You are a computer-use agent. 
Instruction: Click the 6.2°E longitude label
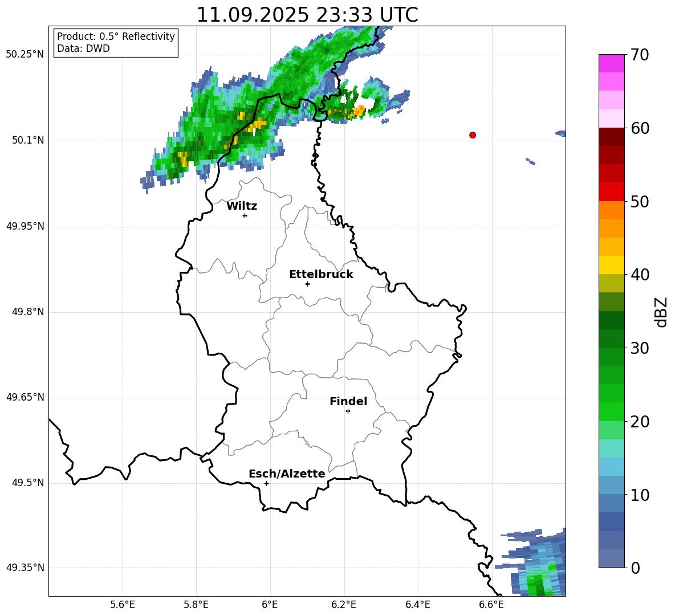(344, 605)
